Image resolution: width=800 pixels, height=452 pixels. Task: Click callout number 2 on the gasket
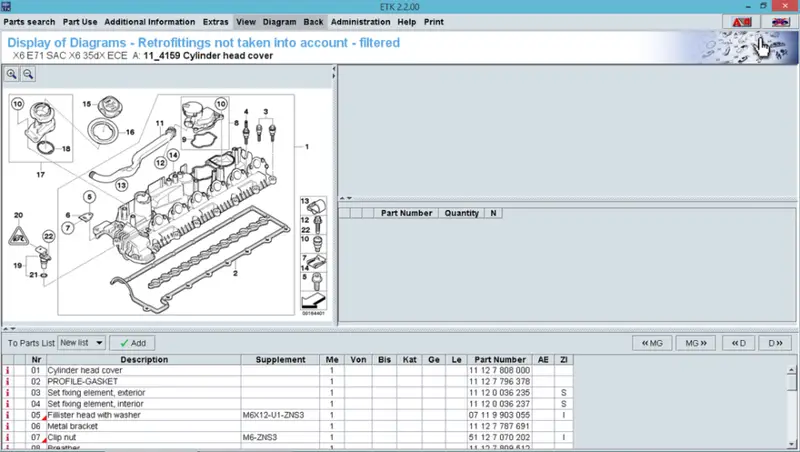235,273
